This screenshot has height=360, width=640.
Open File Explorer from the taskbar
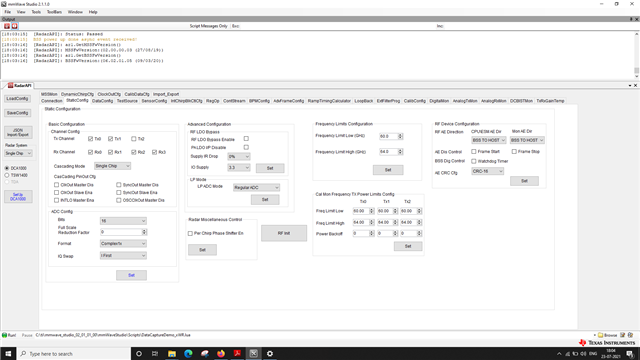click(172, 353)
